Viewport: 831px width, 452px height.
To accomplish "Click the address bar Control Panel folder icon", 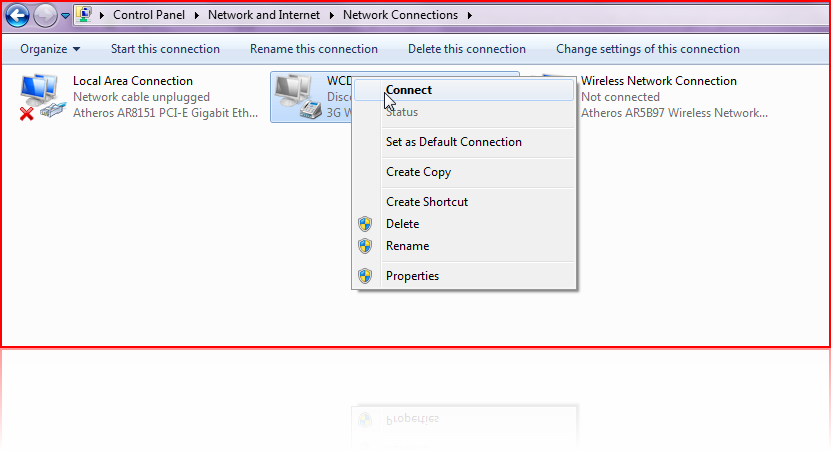I will [x=84, y=15].
